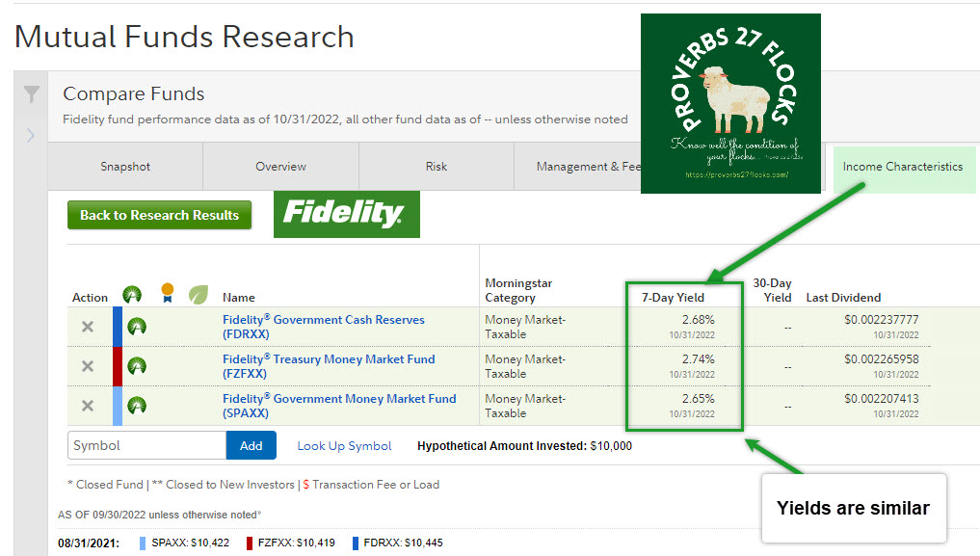Remove FDRXX using its X action icon
Viewport: 980px width, 556px height.
89,326
